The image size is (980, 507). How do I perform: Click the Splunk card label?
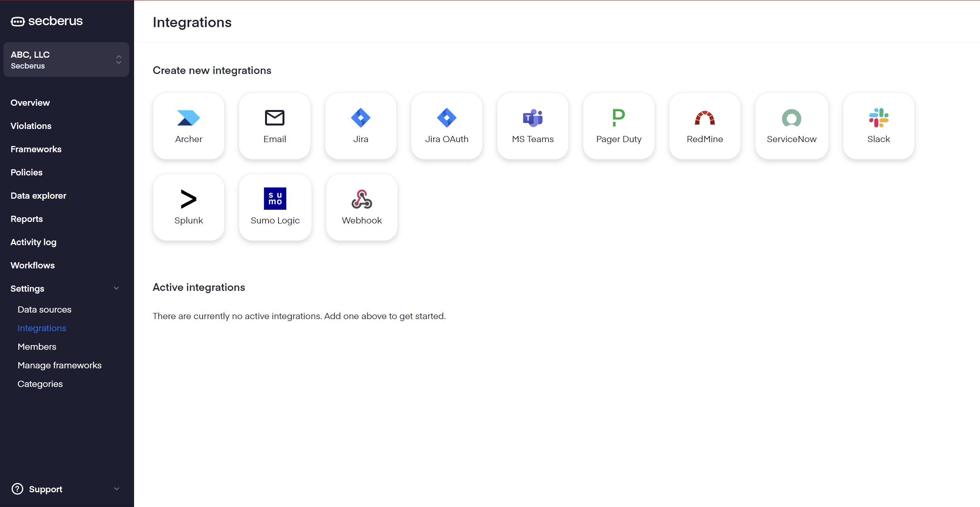[189, 220]
